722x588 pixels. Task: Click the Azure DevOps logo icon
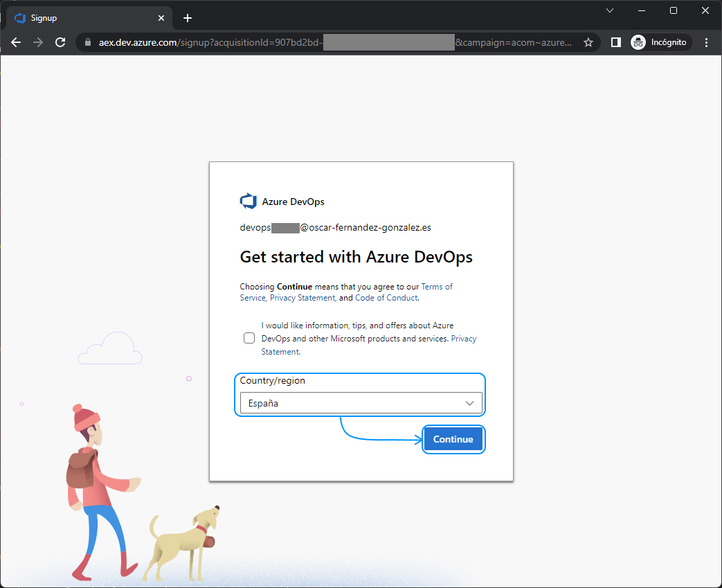pos(249,202)
